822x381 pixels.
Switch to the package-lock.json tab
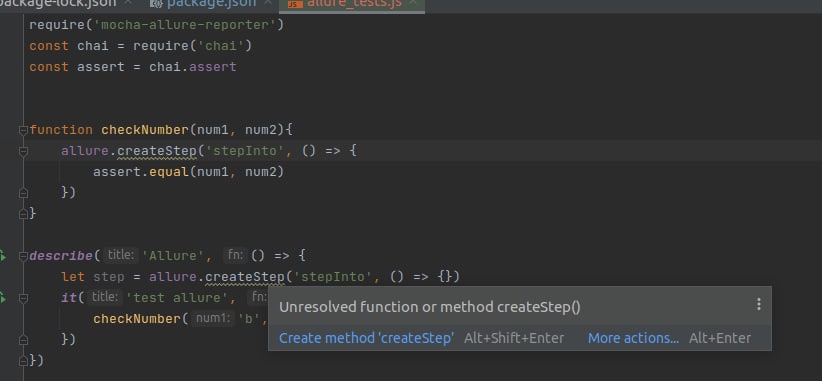(x=66, y=4)
